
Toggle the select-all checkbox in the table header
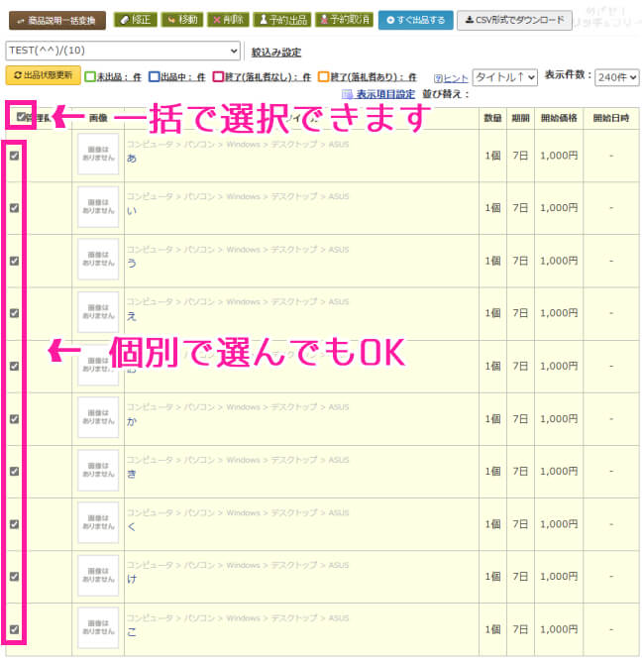click(21, 116)
